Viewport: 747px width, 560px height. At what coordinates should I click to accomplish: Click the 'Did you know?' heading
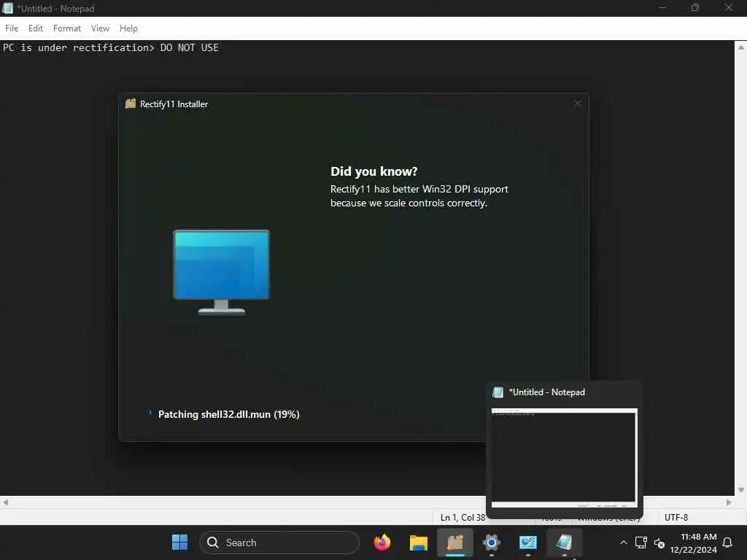point(374,171)
